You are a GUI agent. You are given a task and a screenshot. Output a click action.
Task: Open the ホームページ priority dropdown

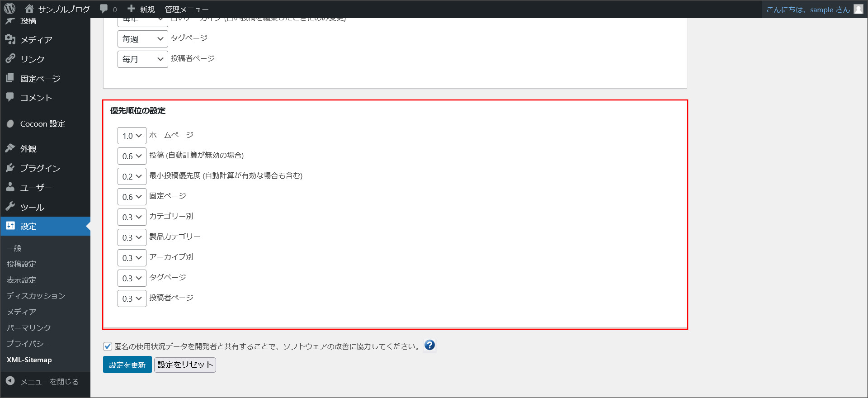point(132,136)
